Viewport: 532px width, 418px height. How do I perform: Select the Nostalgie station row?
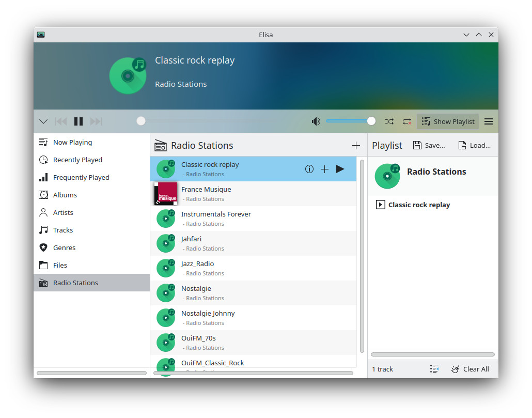click(253, 293)
